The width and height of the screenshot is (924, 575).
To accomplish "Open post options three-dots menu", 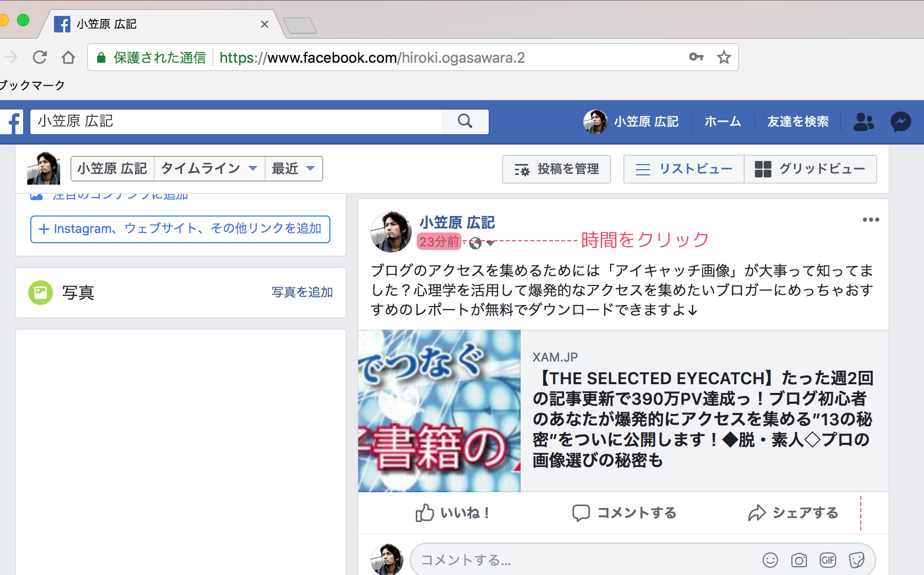I will [871, 220].
